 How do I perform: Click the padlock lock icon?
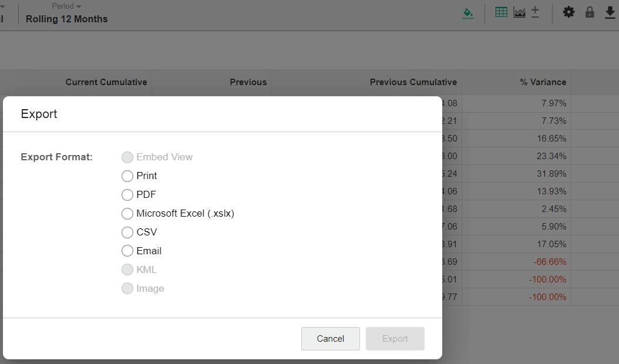click(590, 12)
